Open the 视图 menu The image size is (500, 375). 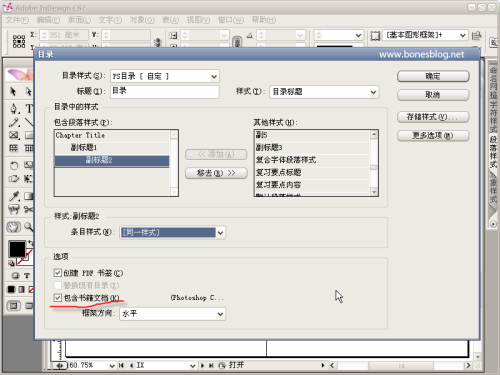(x=198, y=20)
